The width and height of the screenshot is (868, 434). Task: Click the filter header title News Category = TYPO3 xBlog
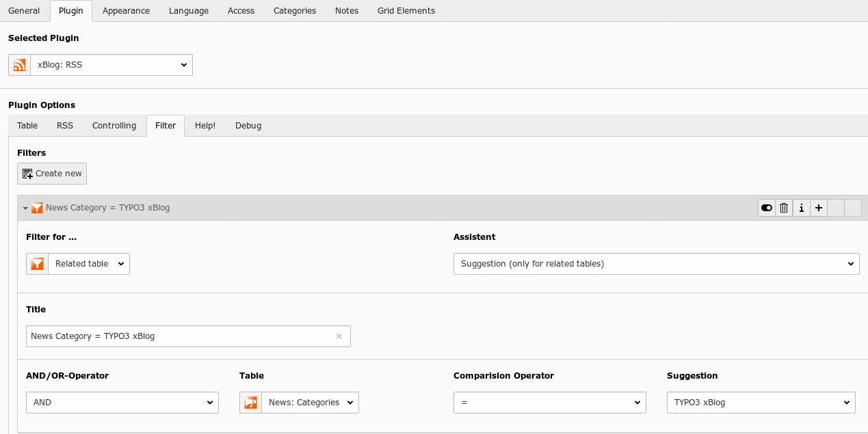[x=108, y=208]
